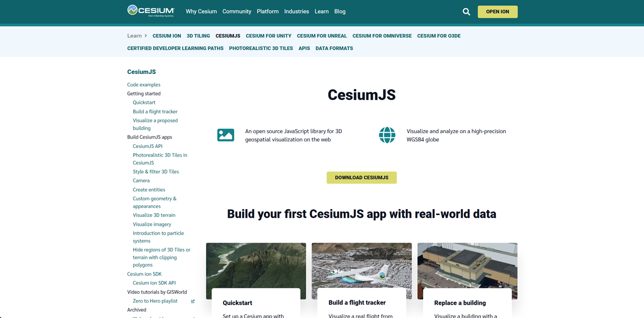Click the globe icon beside WGS84 description
Viewport: 644px width, 318px height.
(387, 135)
